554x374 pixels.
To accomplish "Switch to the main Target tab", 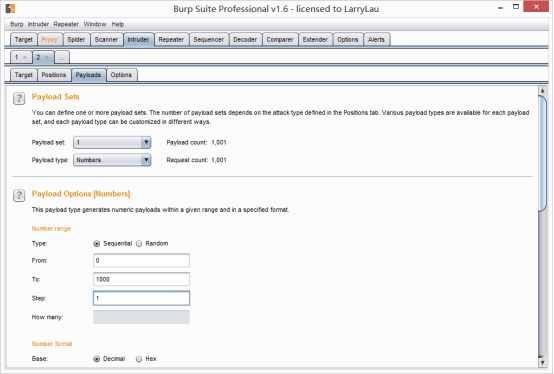I will pos(24,40).
